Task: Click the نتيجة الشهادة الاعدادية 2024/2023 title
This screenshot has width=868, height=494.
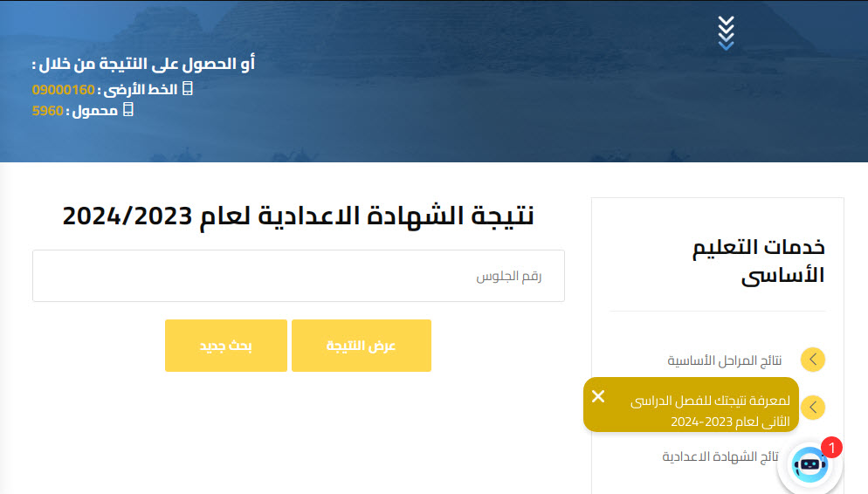Action: coord(299,216)
